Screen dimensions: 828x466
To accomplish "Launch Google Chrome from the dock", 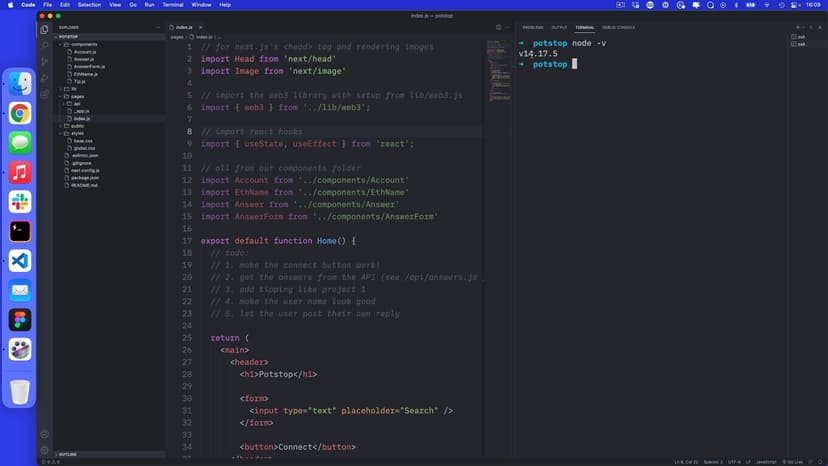I will coord(20,113).
